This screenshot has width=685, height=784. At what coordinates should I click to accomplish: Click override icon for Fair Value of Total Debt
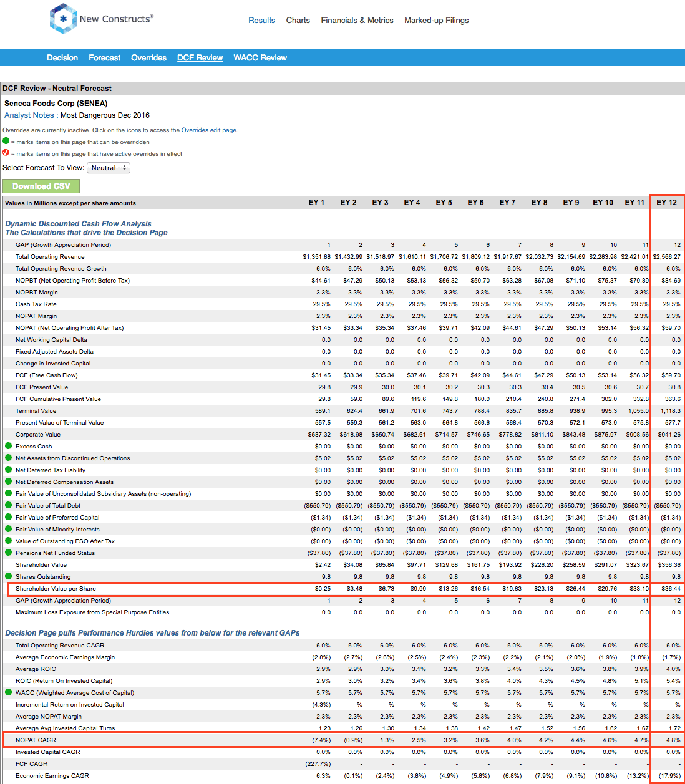(x=9, y=505)
